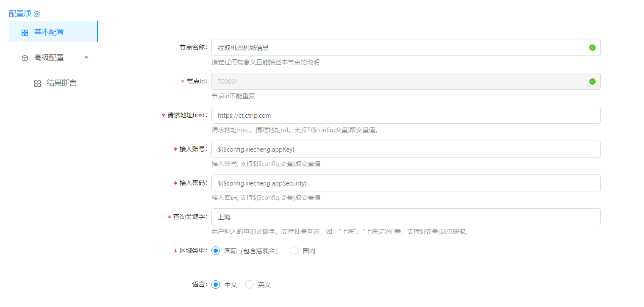Image resolution: width=644 pixels, height=307 pixels.
Task: Click the 查询关键字 field containing 上海
Action: (406, 217)
